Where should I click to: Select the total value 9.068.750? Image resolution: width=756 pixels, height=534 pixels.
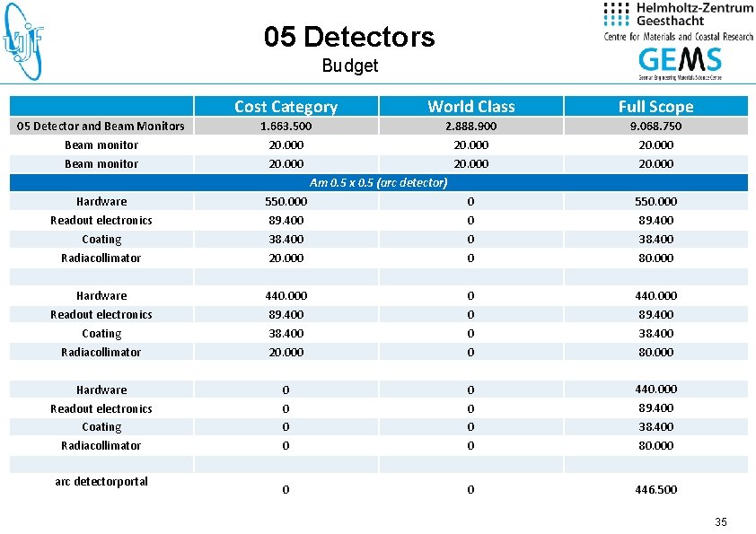pos(655,127)
